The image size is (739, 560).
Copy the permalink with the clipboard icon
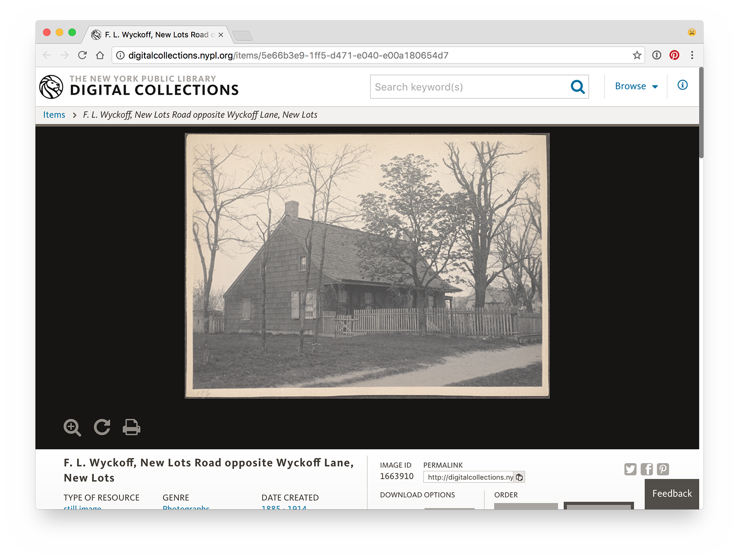pos(520,477)
